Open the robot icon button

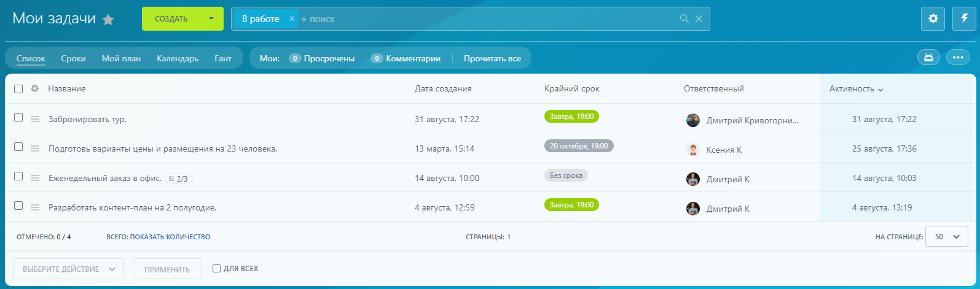(928, 58)
